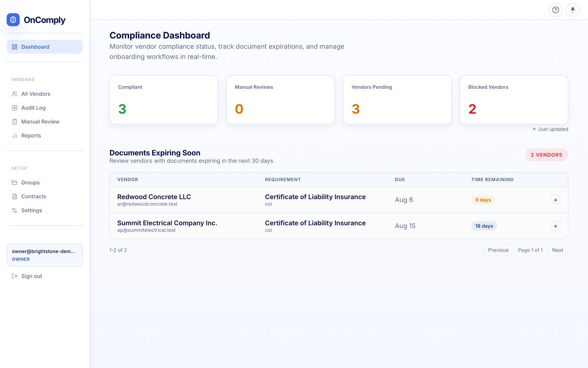
Task: Expand the Summit Electrical Company row plus button
Action: click(555, 226)
